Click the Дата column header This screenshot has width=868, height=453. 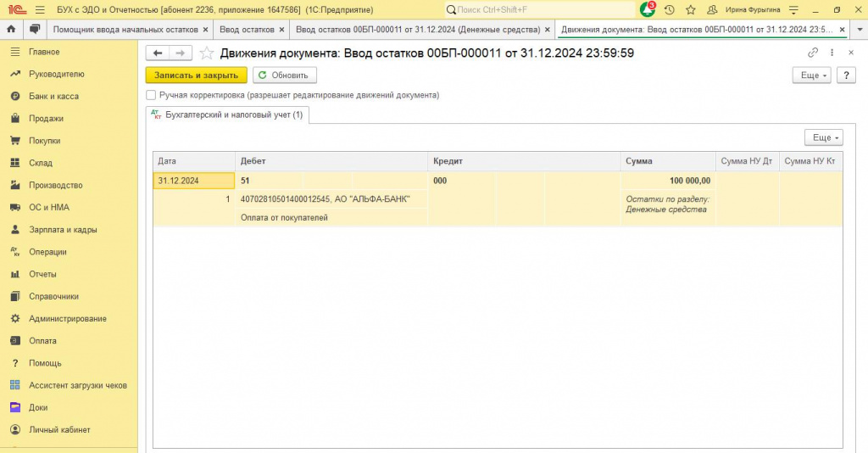coord(194,161)
